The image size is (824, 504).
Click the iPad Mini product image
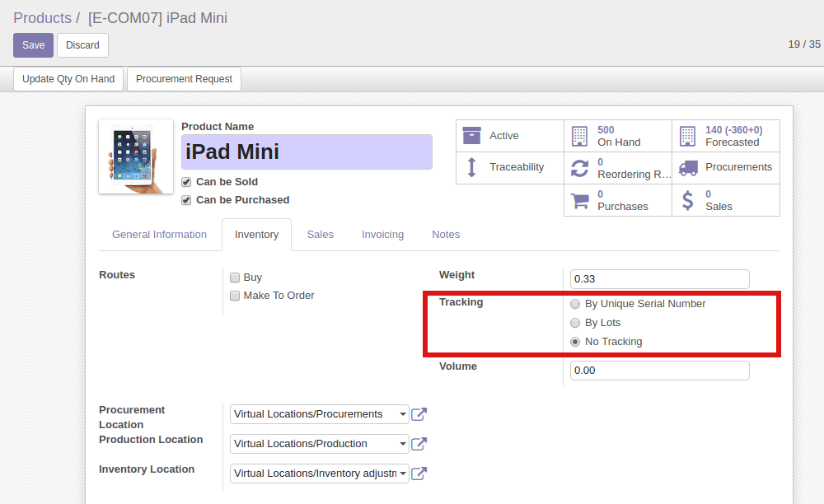pos(136,156)
